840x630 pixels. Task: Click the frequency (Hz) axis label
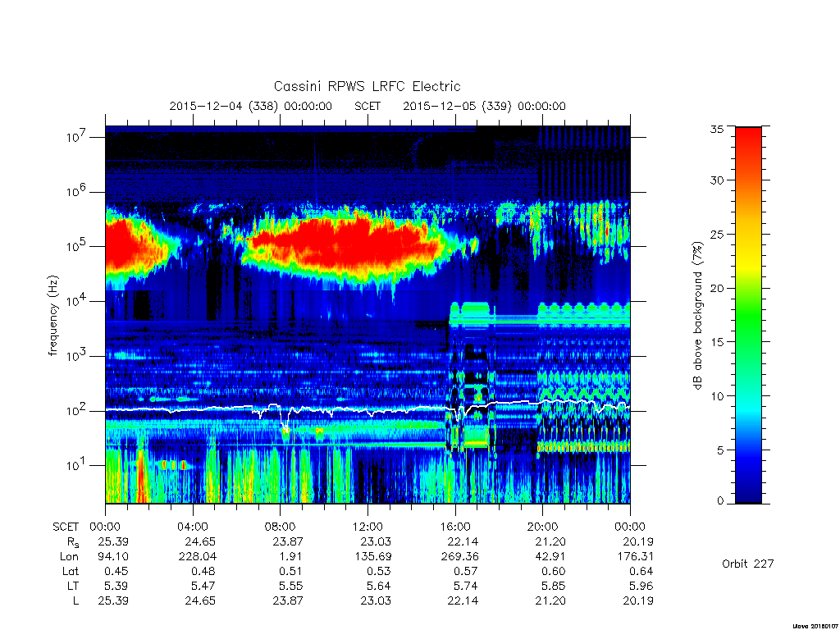coord(52,316)
